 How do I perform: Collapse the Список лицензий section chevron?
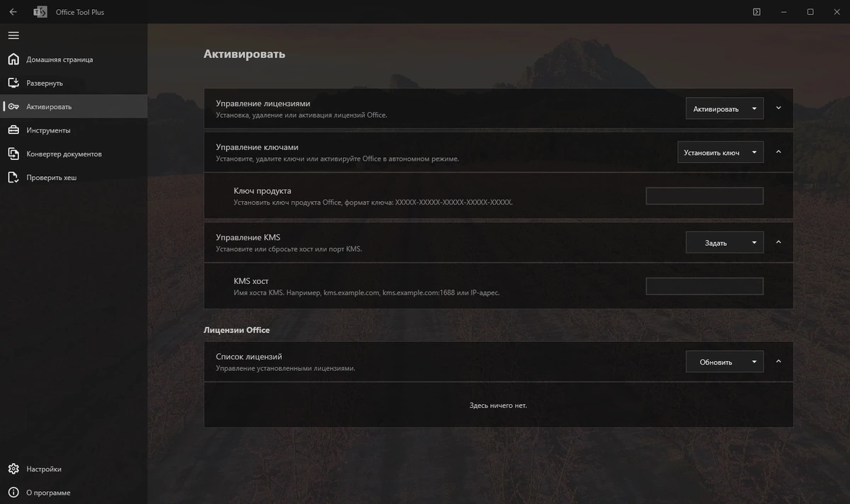coord(778,361)
